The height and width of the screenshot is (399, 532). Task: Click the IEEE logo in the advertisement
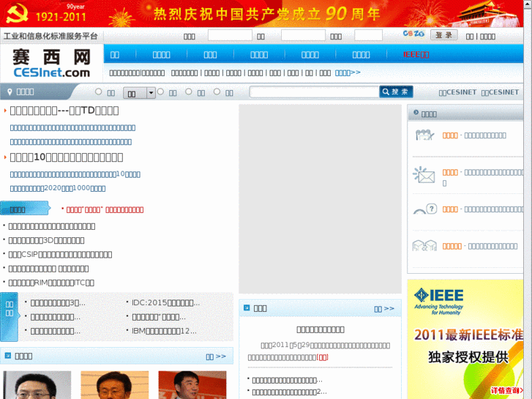439,300
